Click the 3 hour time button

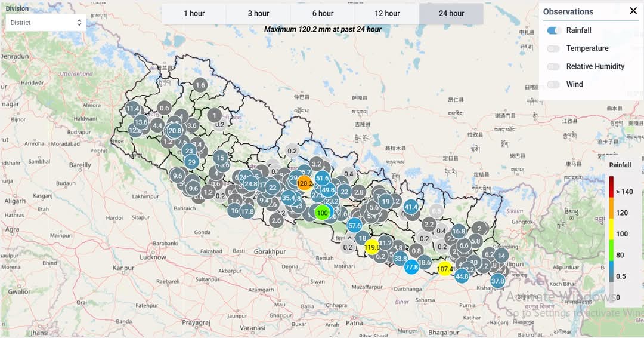click(258, 13)
